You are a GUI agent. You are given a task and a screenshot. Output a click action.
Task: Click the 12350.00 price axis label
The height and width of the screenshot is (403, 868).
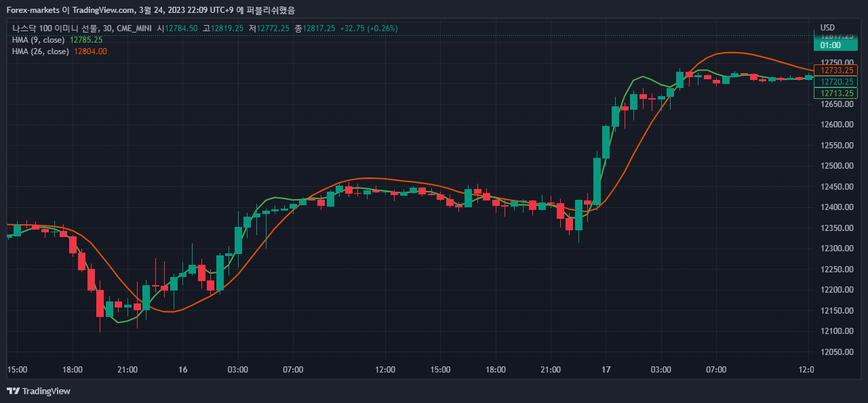click(x=837, y=228)
